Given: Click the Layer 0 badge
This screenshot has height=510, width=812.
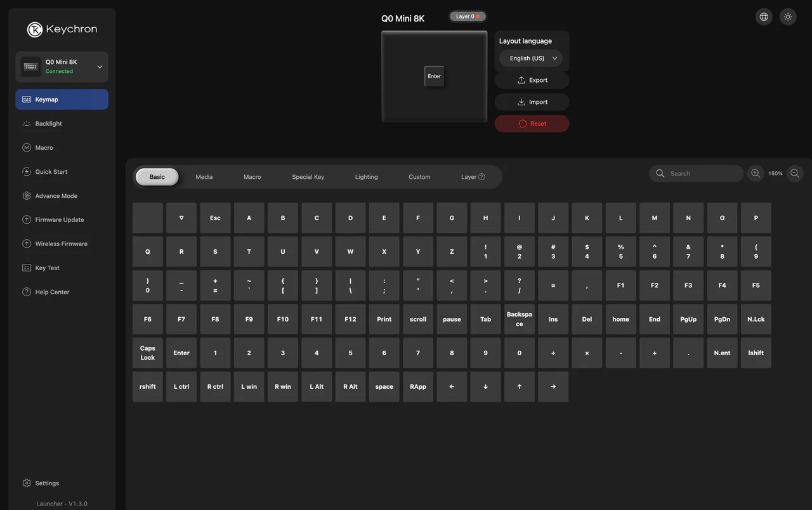Looking at the screenshot, I should (x=468, y=16).
